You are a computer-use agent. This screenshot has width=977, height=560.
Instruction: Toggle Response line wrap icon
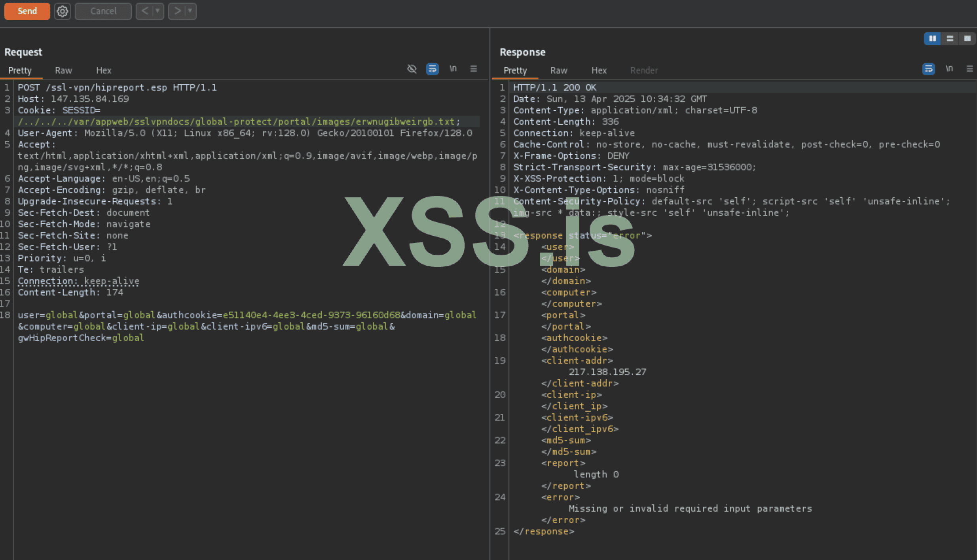(x=928, y=69)
